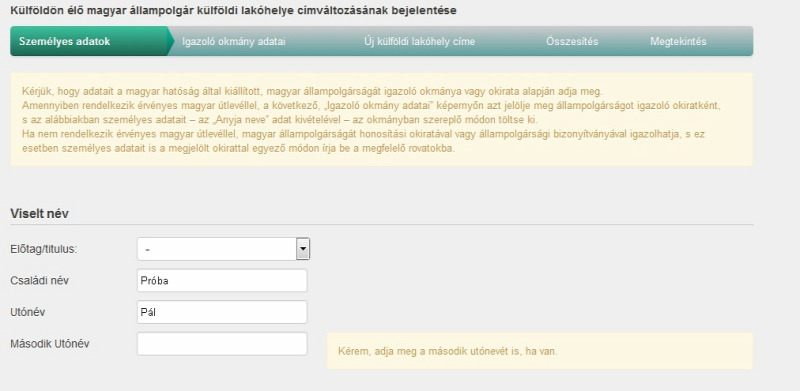Click the Utónév label text

[x=28, y=312]
